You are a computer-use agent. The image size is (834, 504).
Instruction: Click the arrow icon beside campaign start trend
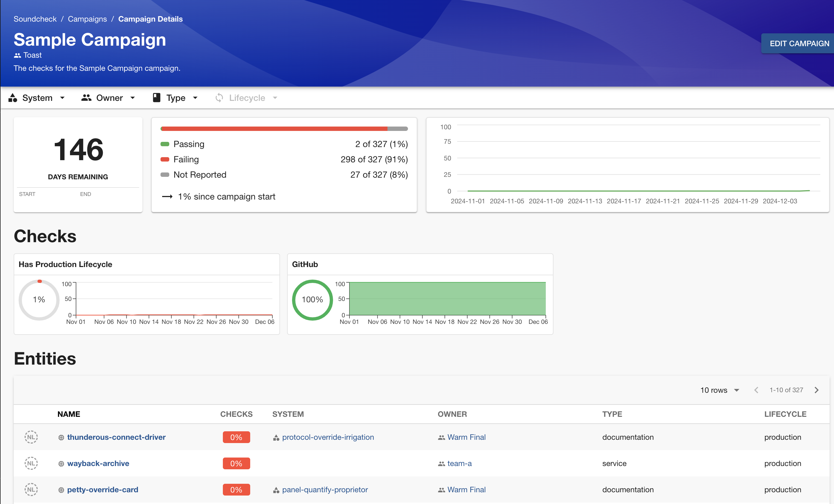point(168,197)
